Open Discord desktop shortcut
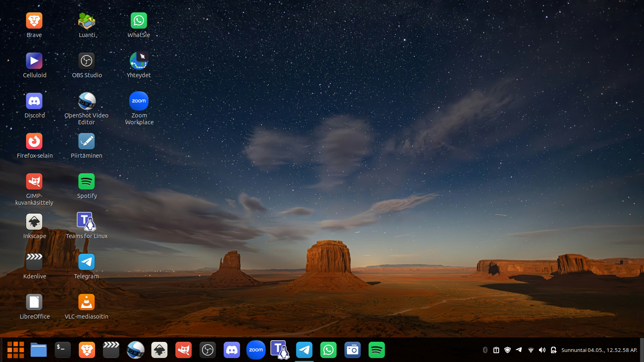 (x=34, y=101)
